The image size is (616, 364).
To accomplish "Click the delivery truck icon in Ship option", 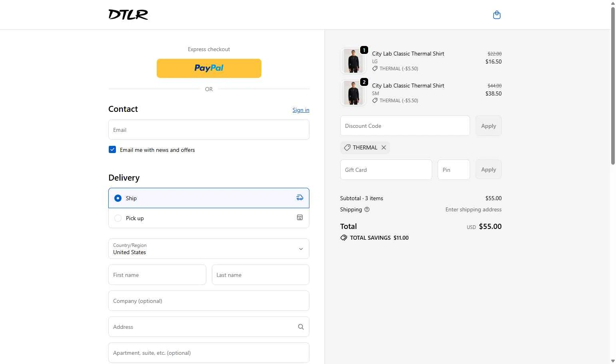I will click(x=300, y=197).
